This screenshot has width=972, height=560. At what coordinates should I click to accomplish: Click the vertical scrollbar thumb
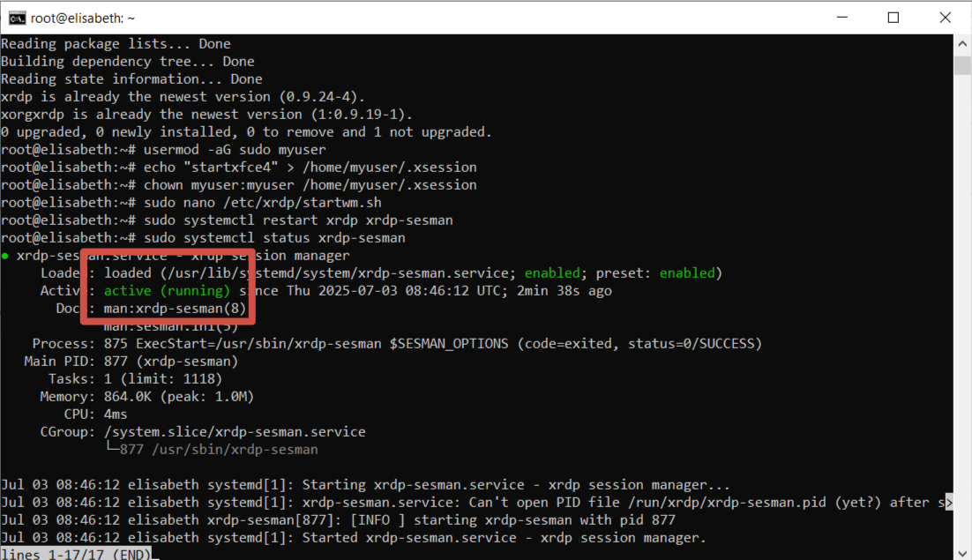pyautogui.click(x=962, y=66)
